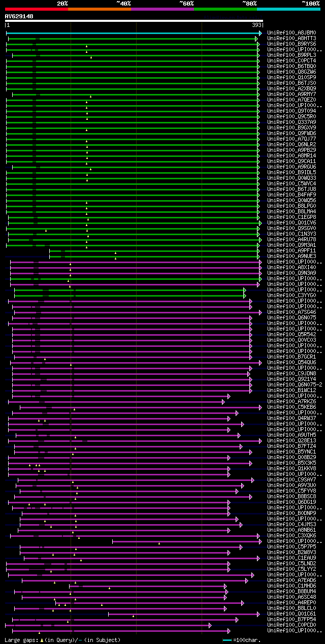Select the label UniRef100_Q28E13
The height and width of the screenshot is (644, 325).
tap(292, 441)
